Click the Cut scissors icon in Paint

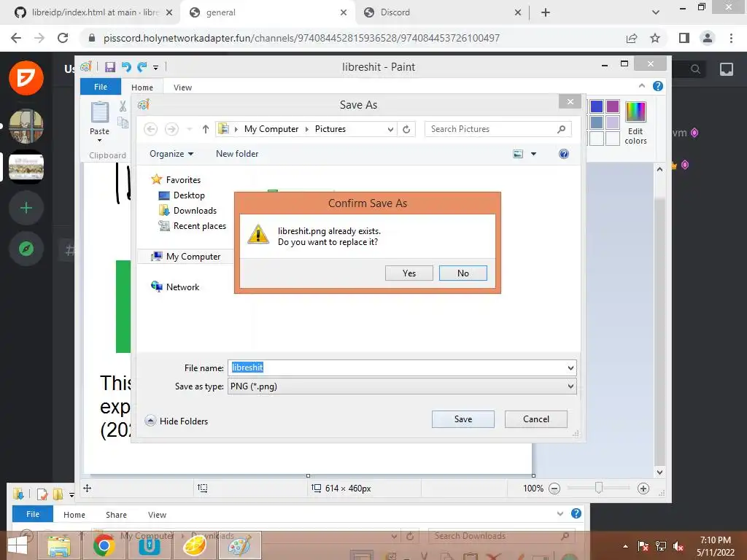123,106
